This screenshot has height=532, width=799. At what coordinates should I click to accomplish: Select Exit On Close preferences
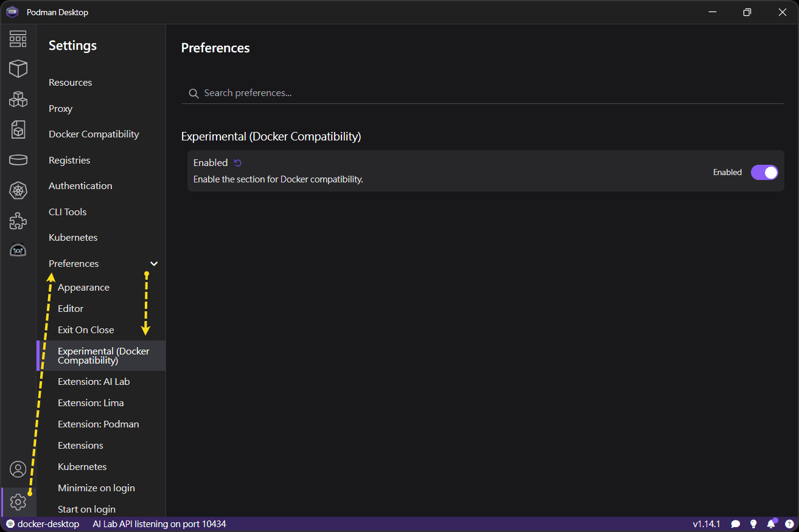coord(86,330)
